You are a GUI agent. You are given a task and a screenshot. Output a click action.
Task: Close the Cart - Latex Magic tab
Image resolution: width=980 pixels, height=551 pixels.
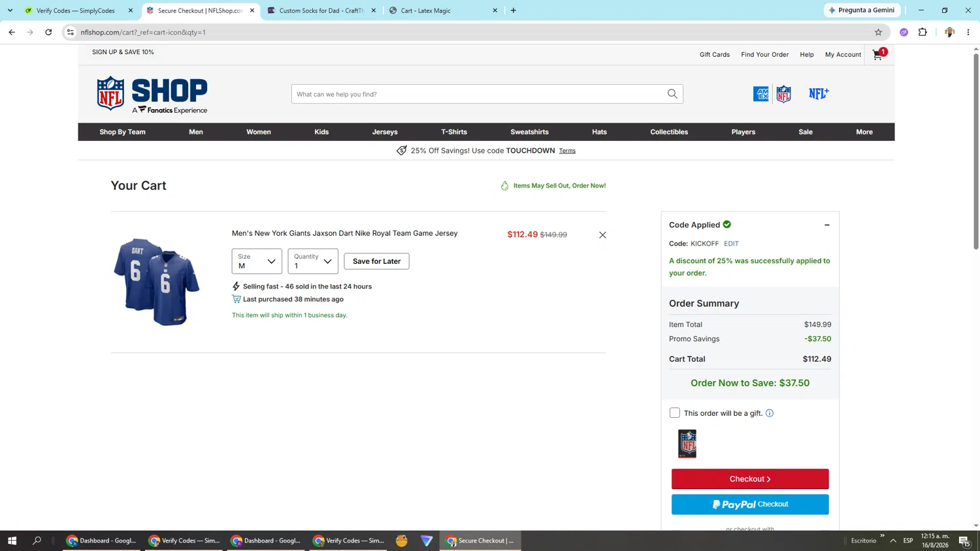pyautogui.click(x=495, y=10)
